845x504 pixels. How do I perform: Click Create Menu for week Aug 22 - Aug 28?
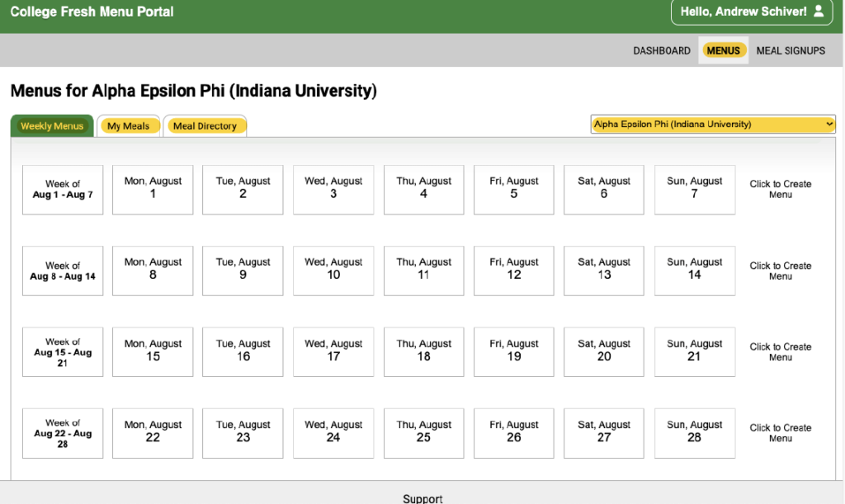pos(781,433)
